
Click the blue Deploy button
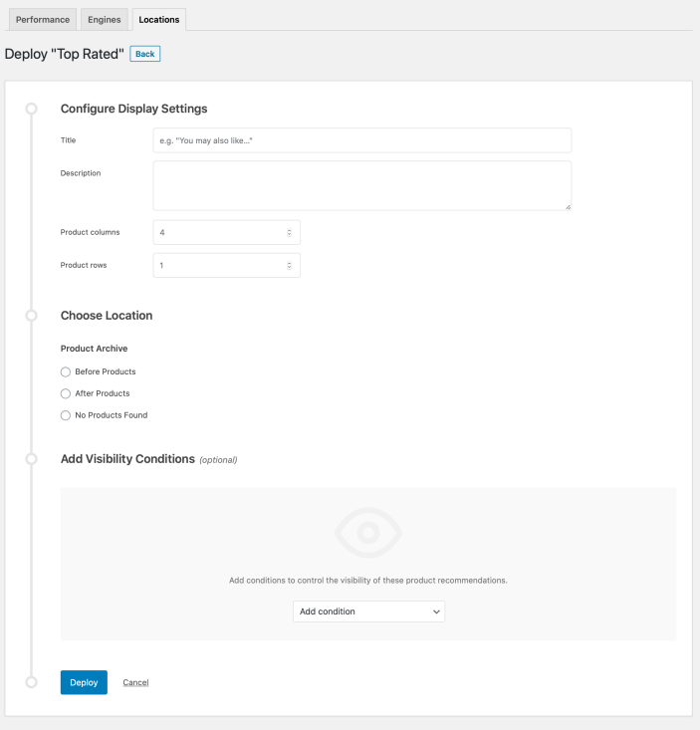click(84, 682)
